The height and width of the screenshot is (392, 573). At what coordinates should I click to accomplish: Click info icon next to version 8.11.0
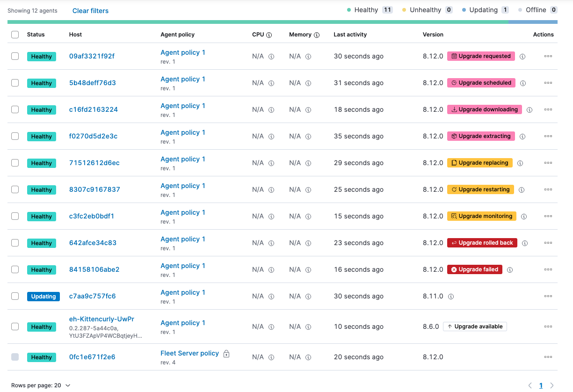(x=450, y=297)
